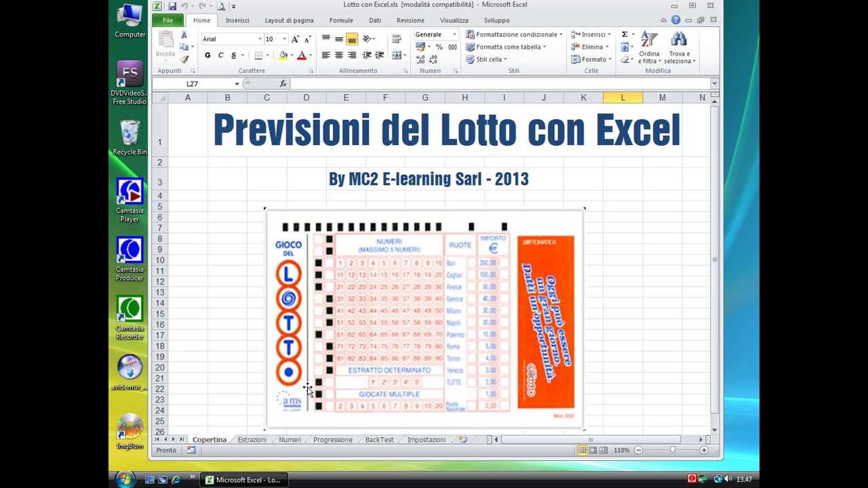The height and width of the screenshot is (488, 868).
Task: Switch to the Formule tab
Action: 341,20
